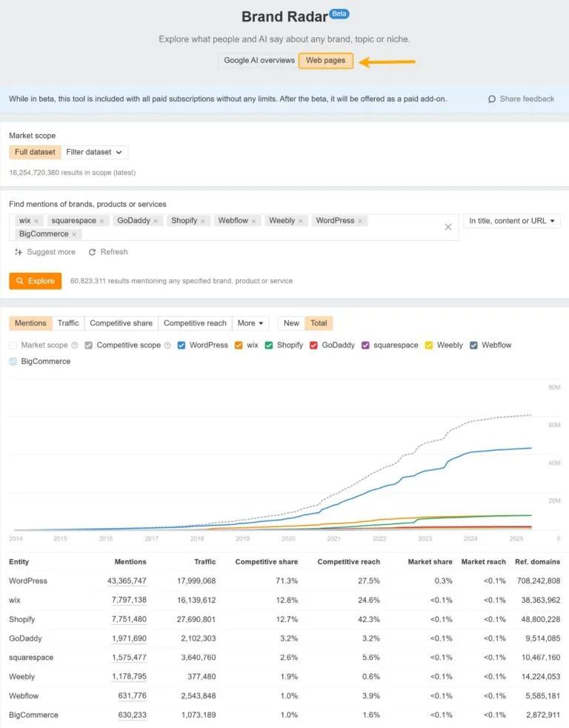Open the More metrics dropdown
The width and height of the screenshot is (569, 728).
(x=250, y=323)
